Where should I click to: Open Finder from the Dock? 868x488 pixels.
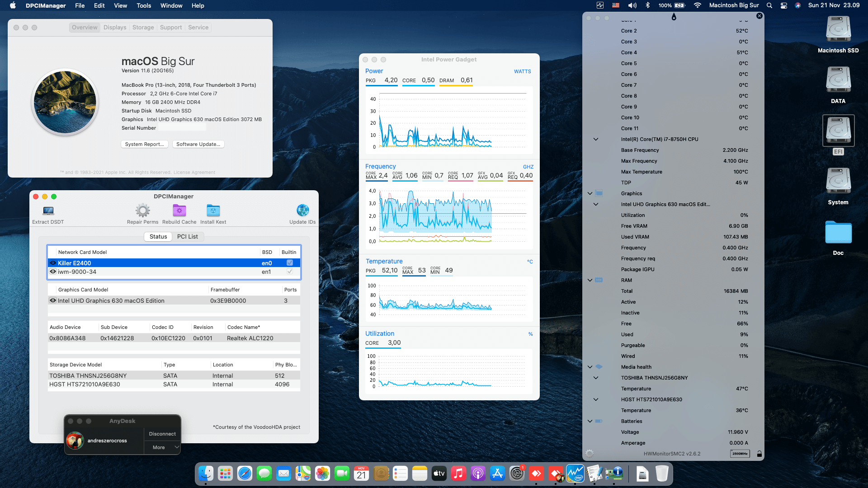coord(206,474)
